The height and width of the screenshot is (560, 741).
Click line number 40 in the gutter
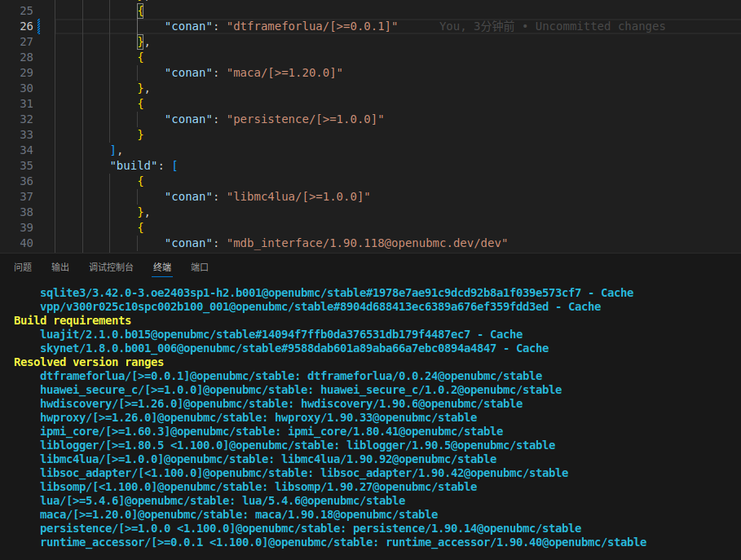(x=26, y=243)
